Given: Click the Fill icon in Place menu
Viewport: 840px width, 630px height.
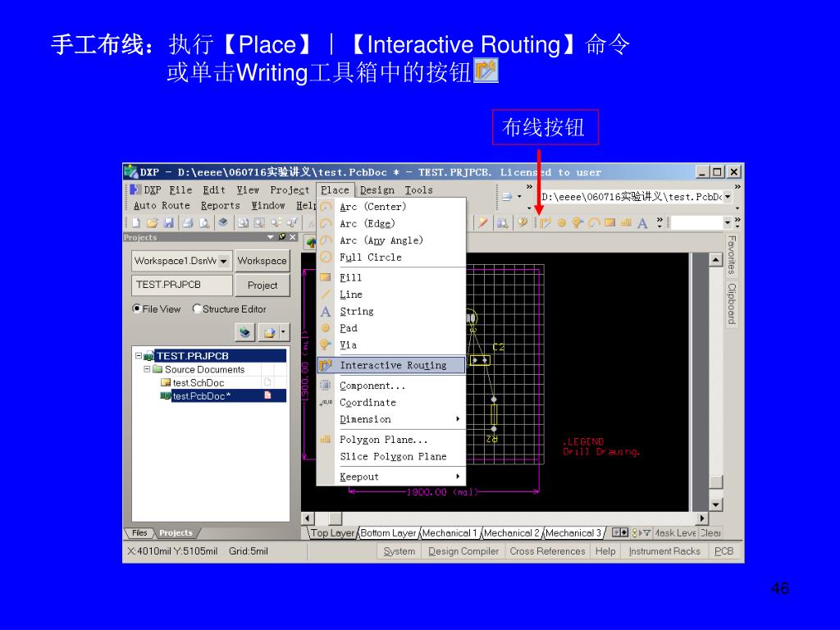Looking at the screenshot, I should pos(326,277).
